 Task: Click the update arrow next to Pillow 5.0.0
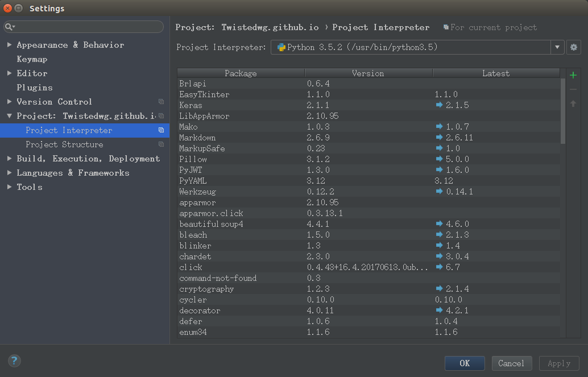[439, 159]
